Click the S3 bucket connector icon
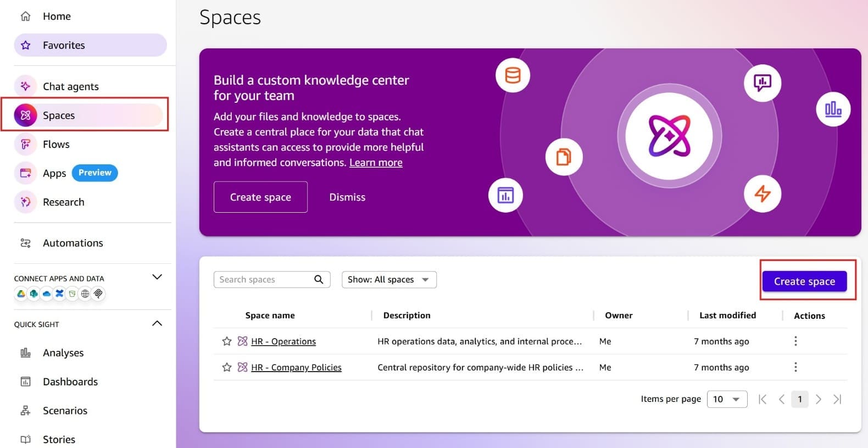The height and width of the screenshot is (448, 868). (72, 294)
